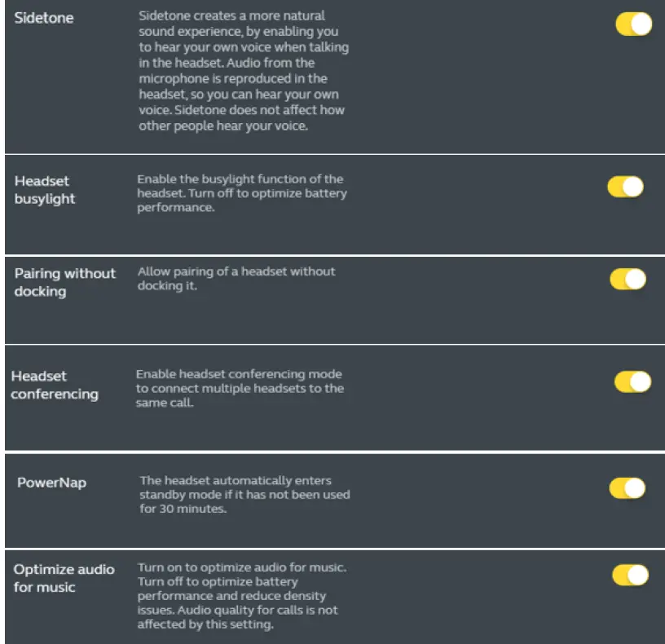The width and height of the screenshot is (665, 644).
Task: Click the Pairing without docking label
Action: 64,282
